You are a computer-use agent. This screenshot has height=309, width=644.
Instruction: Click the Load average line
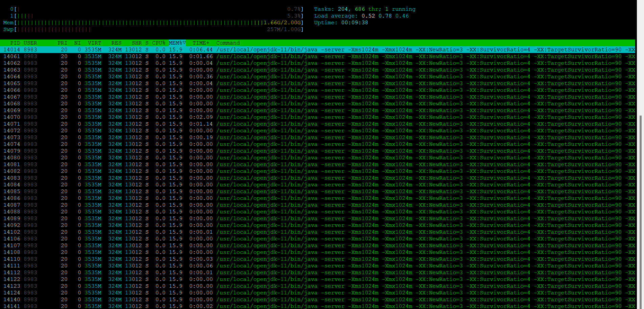point(362,16)
